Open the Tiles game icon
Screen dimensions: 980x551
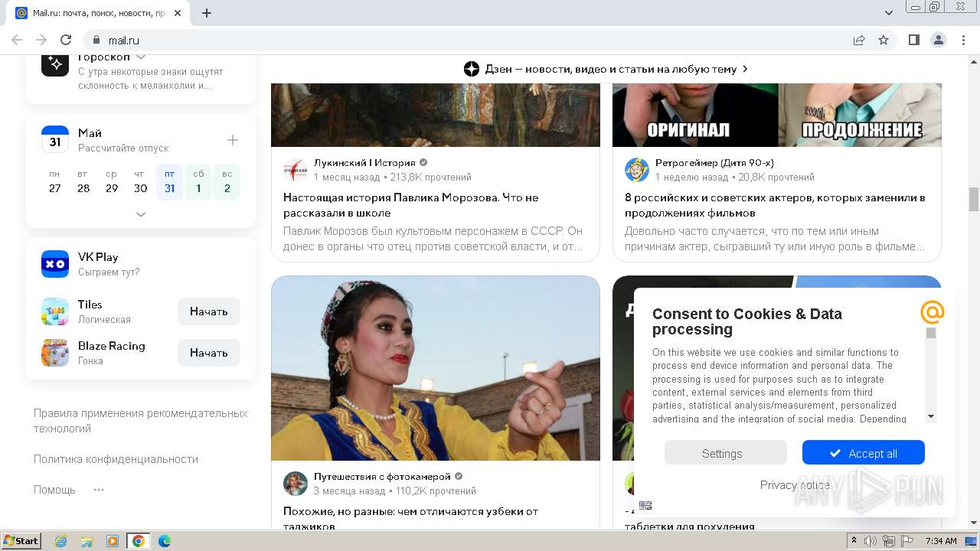point(55,311)
